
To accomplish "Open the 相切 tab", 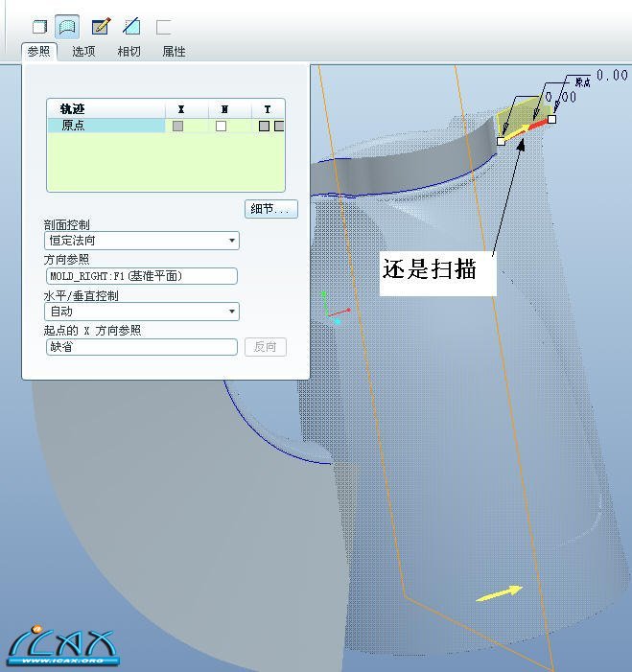I will click(x=129, y=52).
